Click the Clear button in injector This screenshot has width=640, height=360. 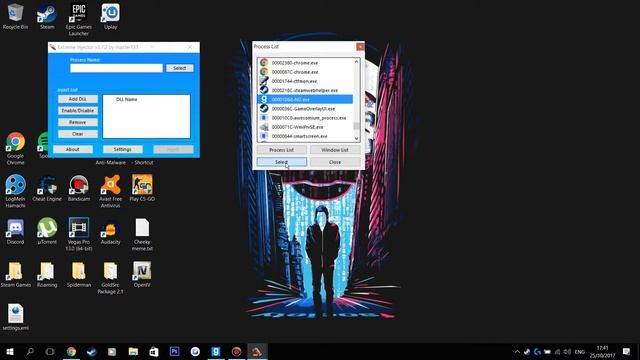78,134
